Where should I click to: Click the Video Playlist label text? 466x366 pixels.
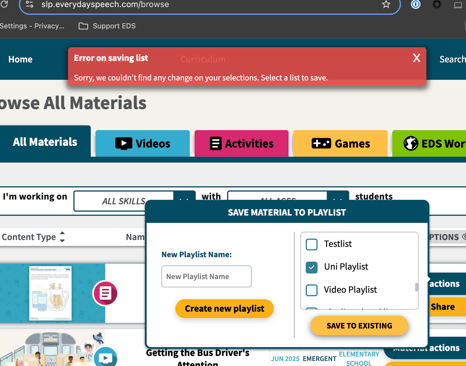[x=350, y=290]
